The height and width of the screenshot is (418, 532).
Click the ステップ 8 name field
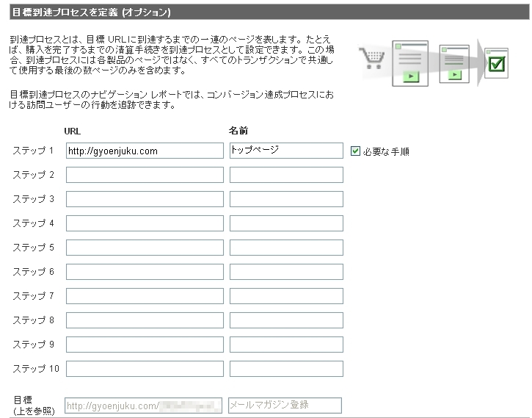coord(286,320)
